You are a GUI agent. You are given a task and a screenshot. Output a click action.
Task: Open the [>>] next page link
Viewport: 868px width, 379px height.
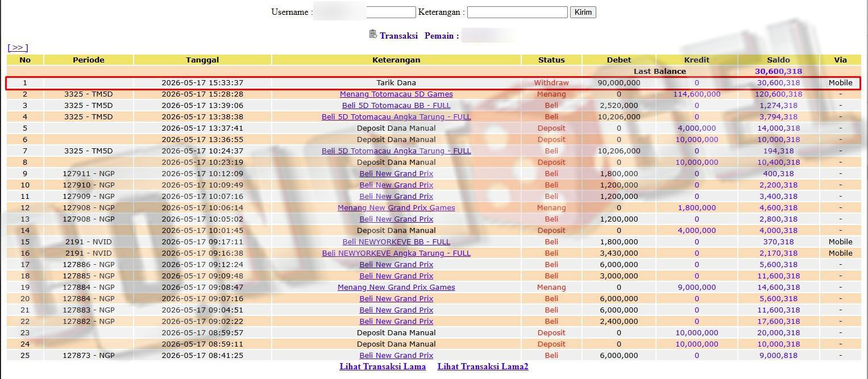[x=18, y=48]
